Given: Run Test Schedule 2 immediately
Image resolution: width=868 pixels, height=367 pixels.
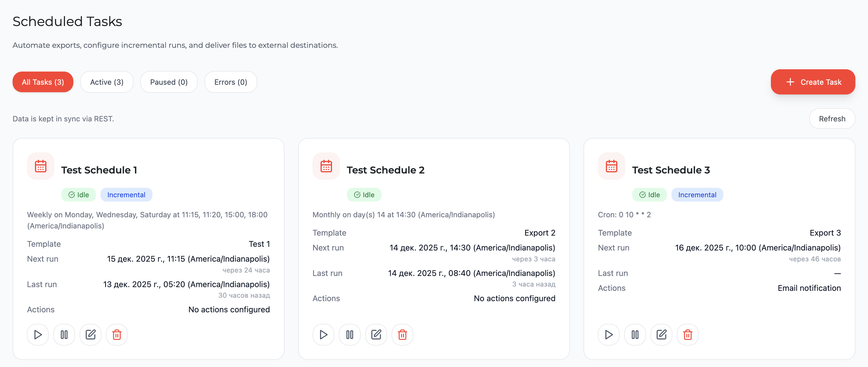Looking at the screenshot, I should tap(323, 334).
